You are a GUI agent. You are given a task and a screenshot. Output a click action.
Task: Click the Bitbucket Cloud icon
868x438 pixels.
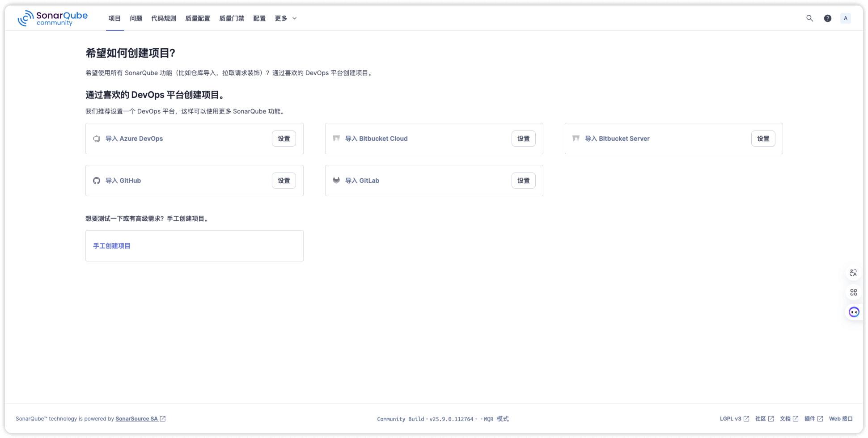coord(336,139)
